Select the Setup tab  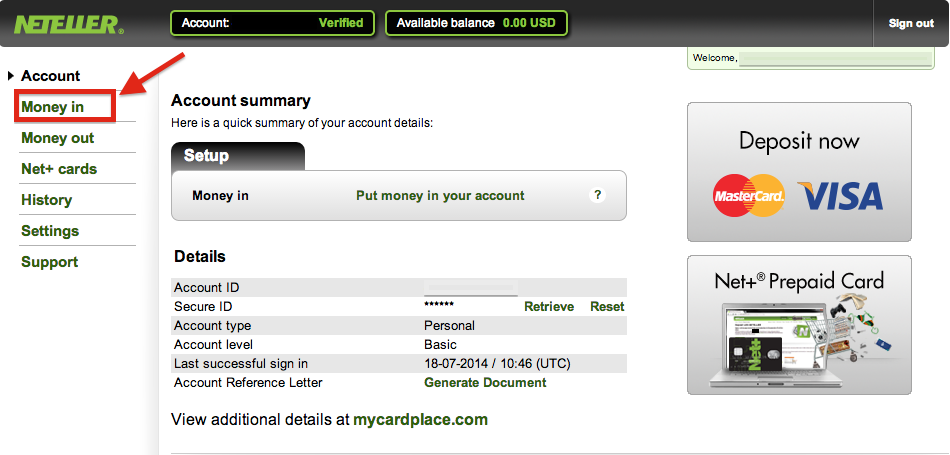(238, 156)
